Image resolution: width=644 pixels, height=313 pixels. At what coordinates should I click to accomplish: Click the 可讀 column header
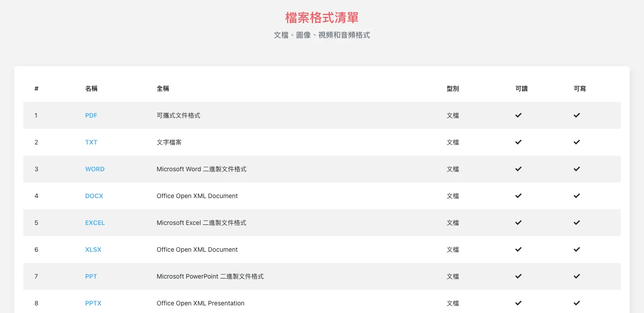[521, 89]
